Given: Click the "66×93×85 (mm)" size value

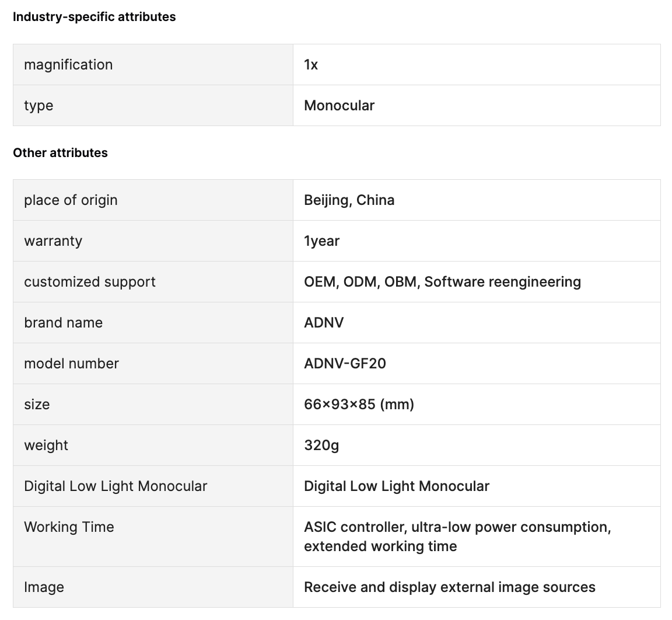Looking at the screenshot, I should tap(359, 405).
